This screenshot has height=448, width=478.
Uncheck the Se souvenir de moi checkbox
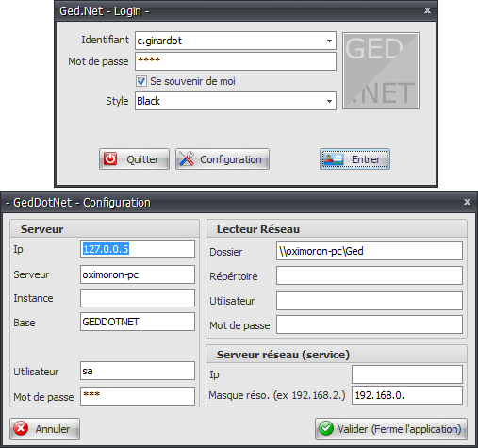coord(141,81)
